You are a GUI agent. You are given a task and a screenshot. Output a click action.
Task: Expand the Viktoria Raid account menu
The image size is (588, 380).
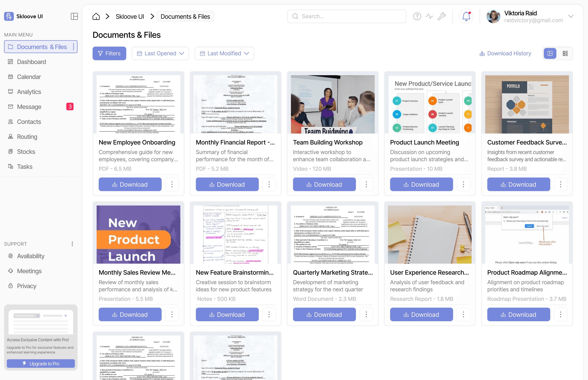tap(570, 16)
